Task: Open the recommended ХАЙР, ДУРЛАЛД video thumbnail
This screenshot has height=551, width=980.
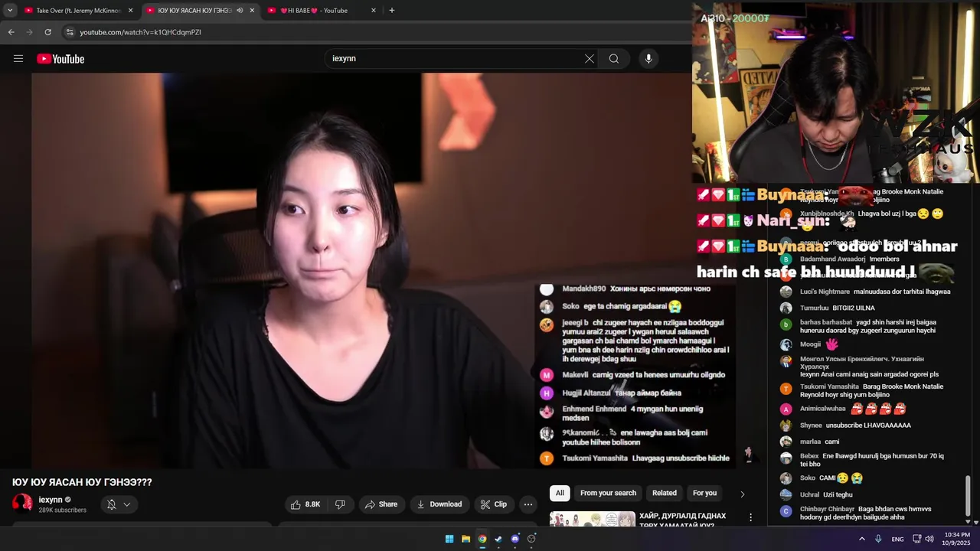Action: pyautogui.click(x=593, y=519)
